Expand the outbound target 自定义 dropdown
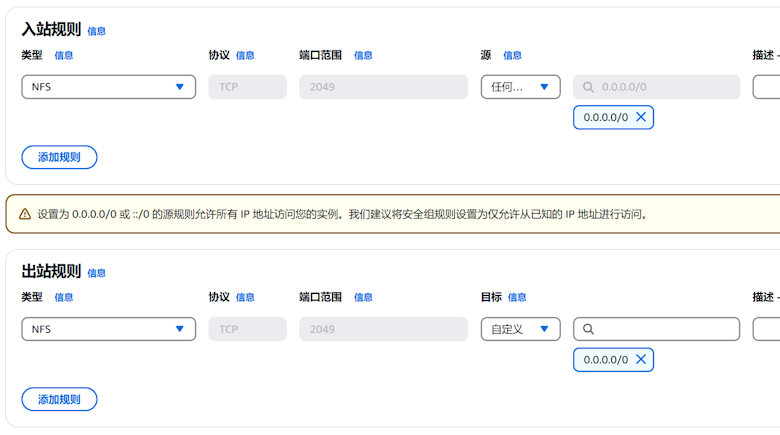780x435 pixels. [x=520, y=329]
